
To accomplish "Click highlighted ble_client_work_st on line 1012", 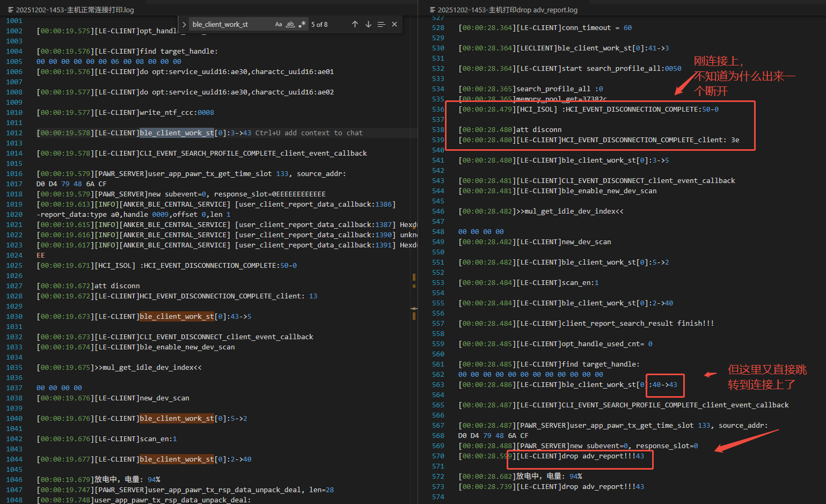I will [177, 133].
